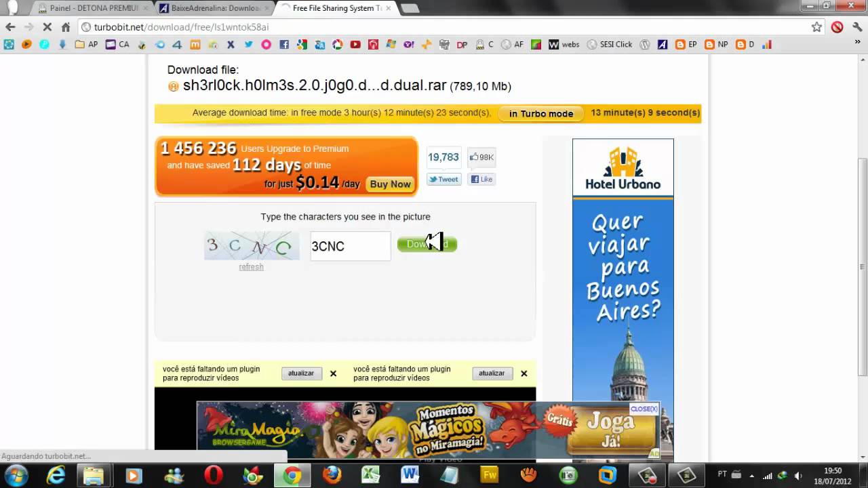
Task: Open Word from the taskbar
Action: (410, 476)
